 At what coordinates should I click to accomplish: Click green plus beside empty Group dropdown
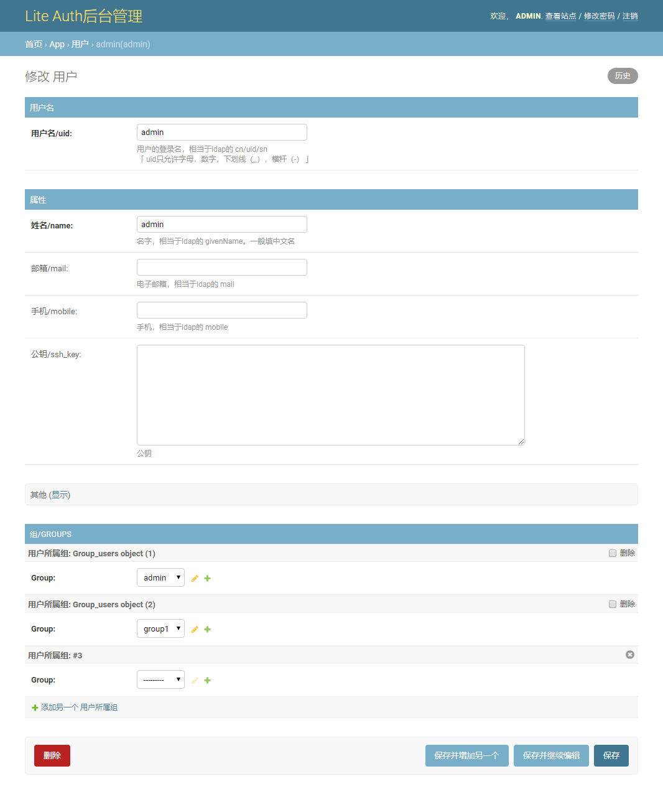coord(208,681)
